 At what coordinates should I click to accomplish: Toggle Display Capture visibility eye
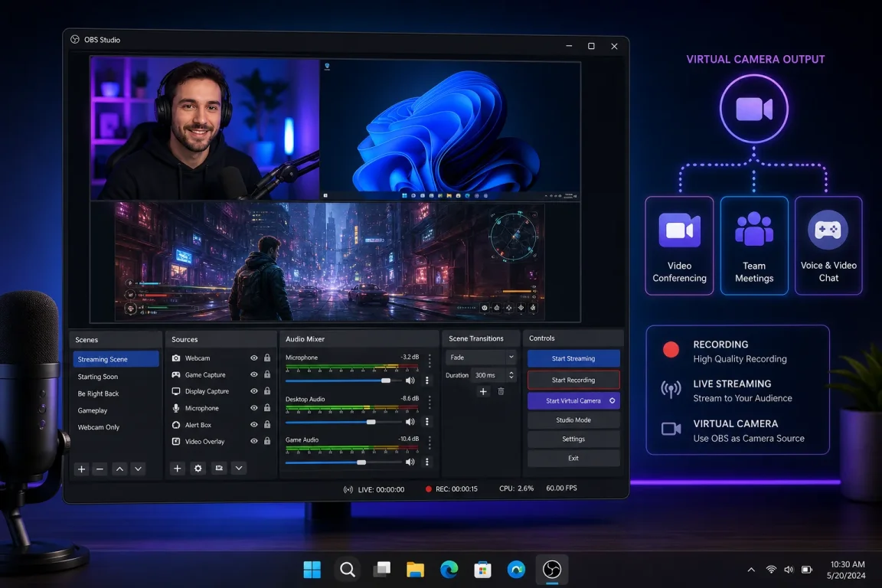[254, 391]
